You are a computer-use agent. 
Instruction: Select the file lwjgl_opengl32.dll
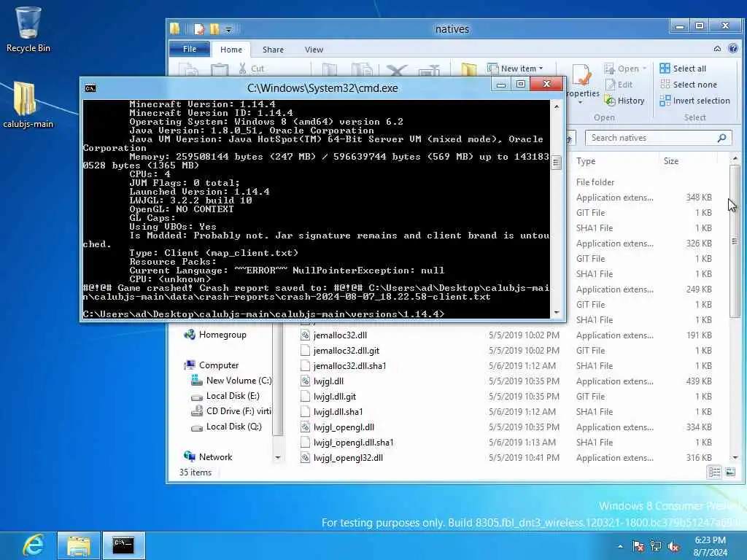[x=348, y=458]
